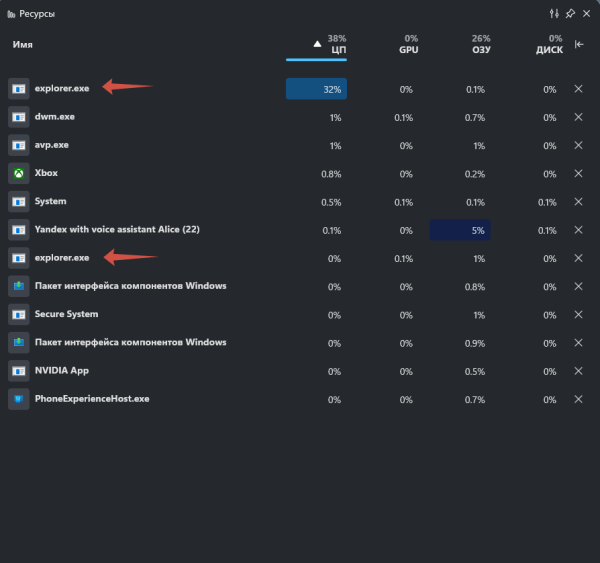This screenshot has width=600, height=563.
Task: Collapse the columns using the arrow-bar icon
Action: click(579, 45)
